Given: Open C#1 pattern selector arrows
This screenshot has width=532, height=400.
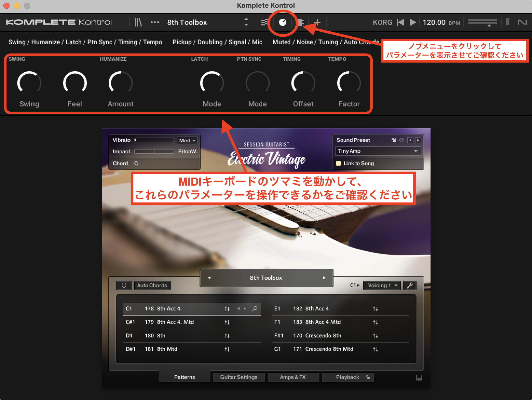Looking at the screenshot, I should 227,322.
